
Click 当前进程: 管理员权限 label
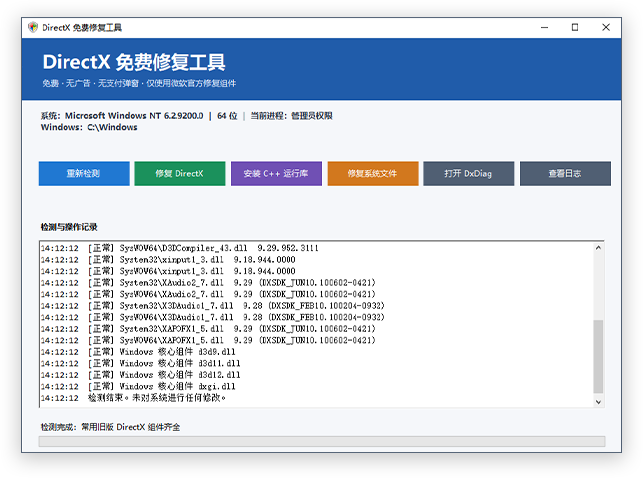point(292,116)
